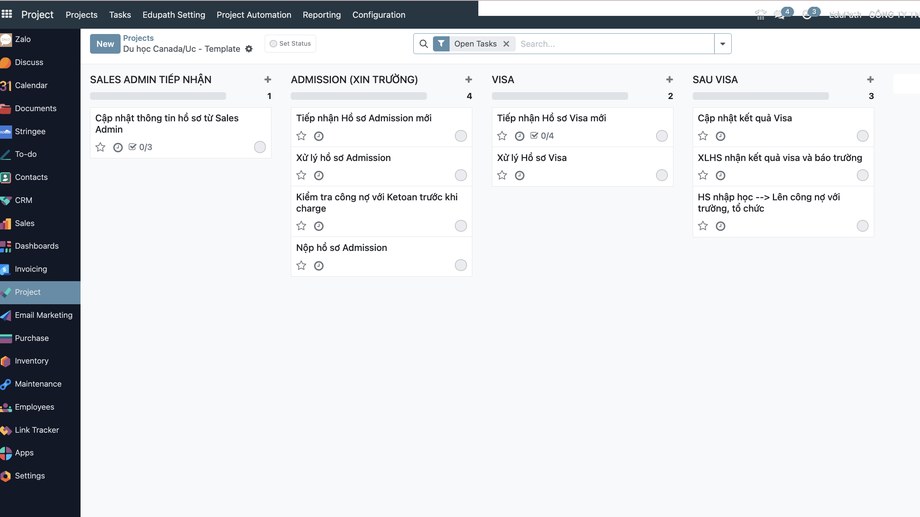Click progress bar of SALES ADMIN TIẾP NHẬN column
920x517 pixels.
click(x=158, y=96)
